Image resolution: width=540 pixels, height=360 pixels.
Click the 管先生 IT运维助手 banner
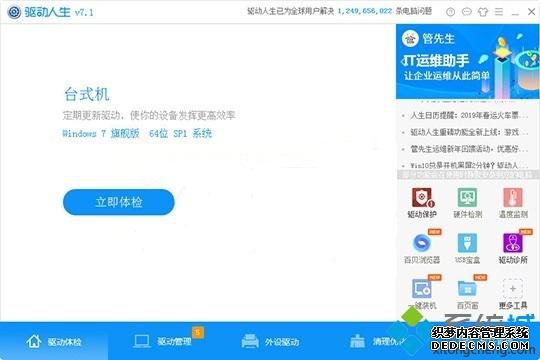[467, 61]
